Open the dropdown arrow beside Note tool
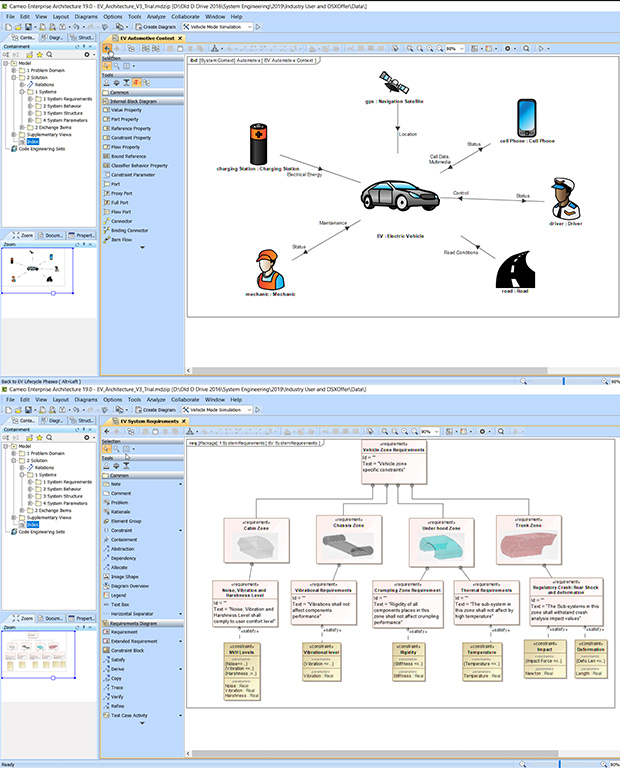The height and width of the screenshot is (768, 620). pyautogui.click(x=180, y=484)
